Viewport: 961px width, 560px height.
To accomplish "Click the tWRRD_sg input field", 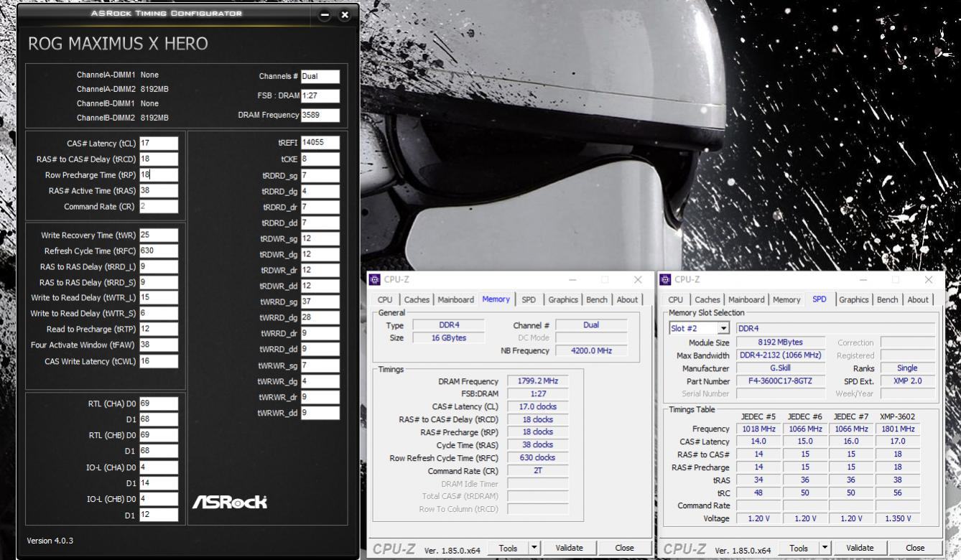I will point(320,302).
